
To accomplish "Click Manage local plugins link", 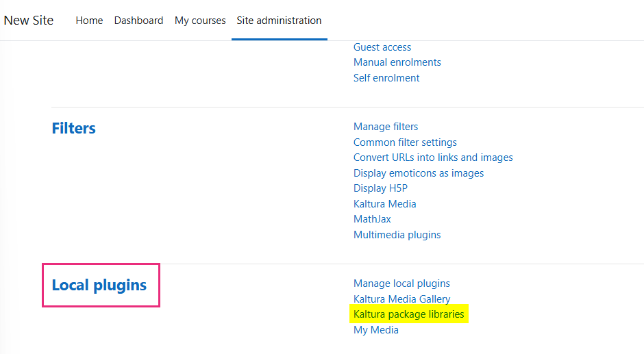I will click(x=401, y=283).
